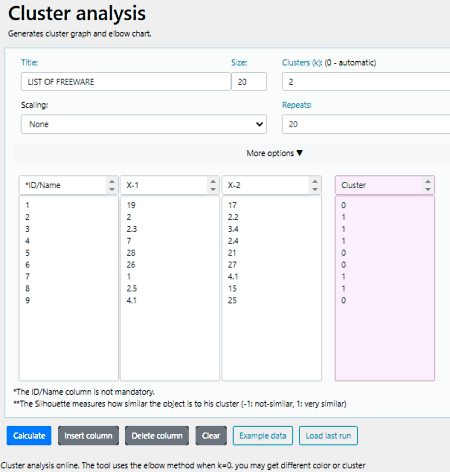Click the Size label
Viewport: 450px width, 472px height.
pyautogui.click(x=239, y=63)
